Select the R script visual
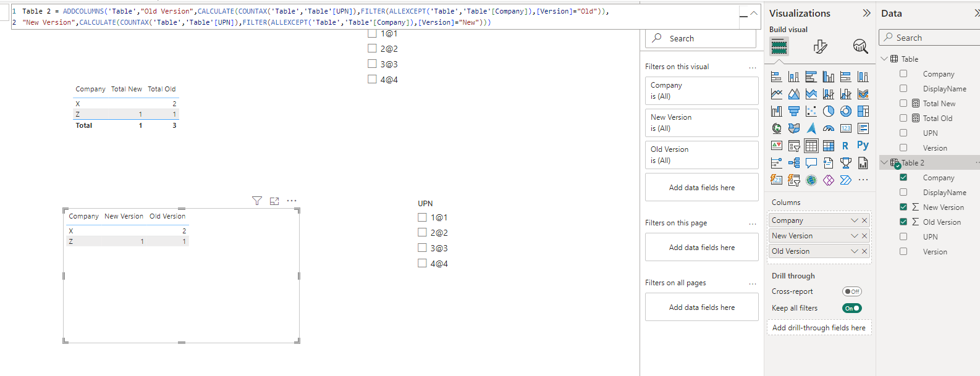 (x=846, y=146)
